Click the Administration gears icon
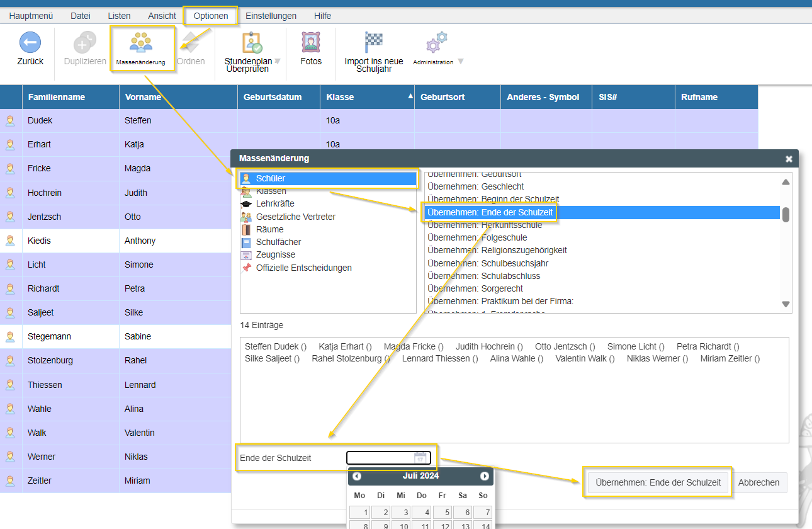Image resolution: width=812 pixels, height=529 pixels. point(436,43)
